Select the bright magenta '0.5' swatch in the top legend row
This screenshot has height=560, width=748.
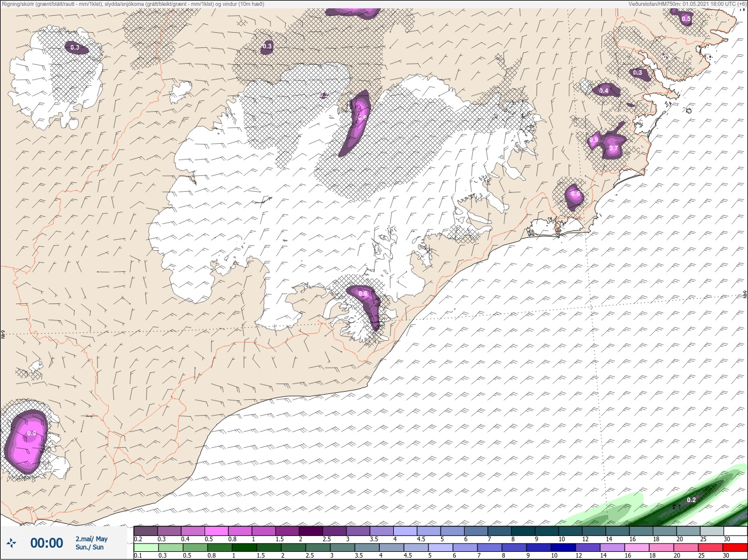(x=216, y=531)
